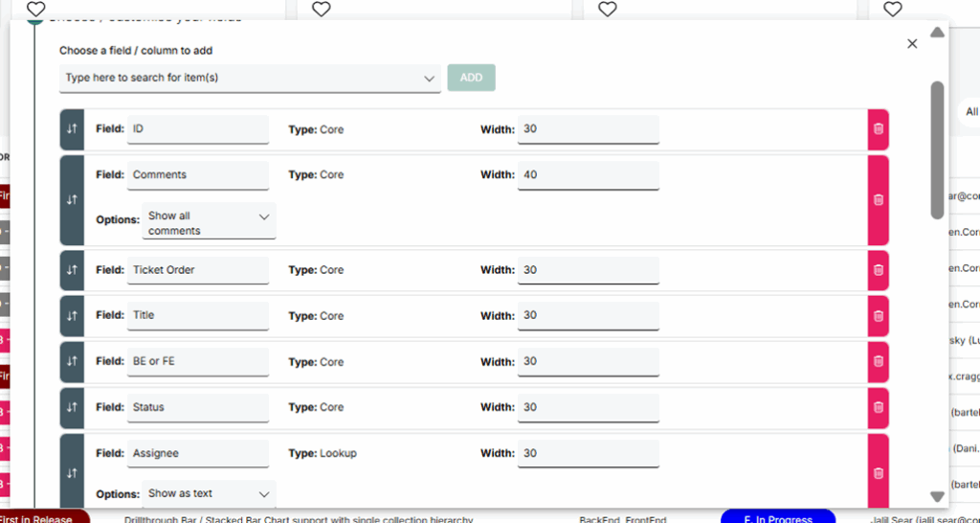980x523 pixels.
Task: Click the reorder arrows for Status
Action: pos(72,407)
